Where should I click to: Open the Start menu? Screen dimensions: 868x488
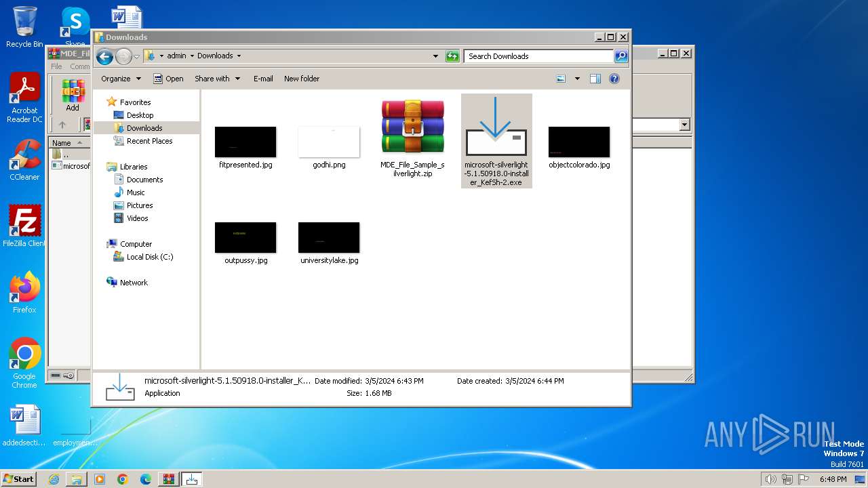(x=19, y=479)
